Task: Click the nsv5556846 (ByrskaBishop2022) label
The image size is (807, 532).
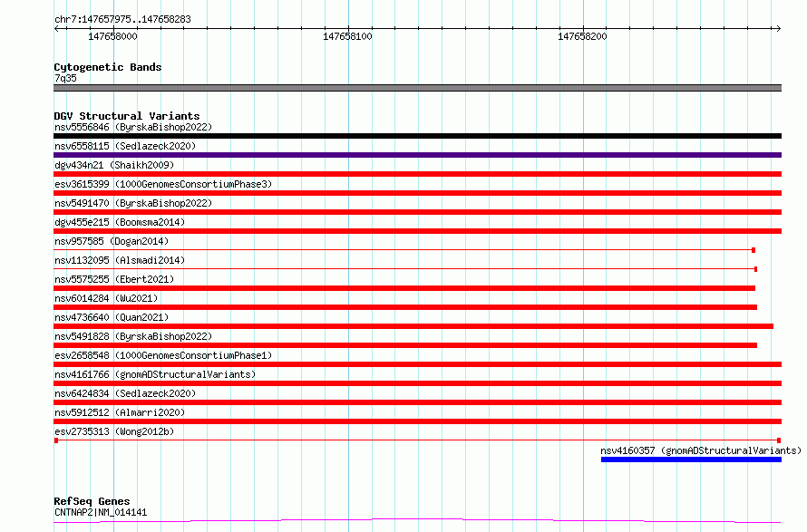Action: click(133, 127)
